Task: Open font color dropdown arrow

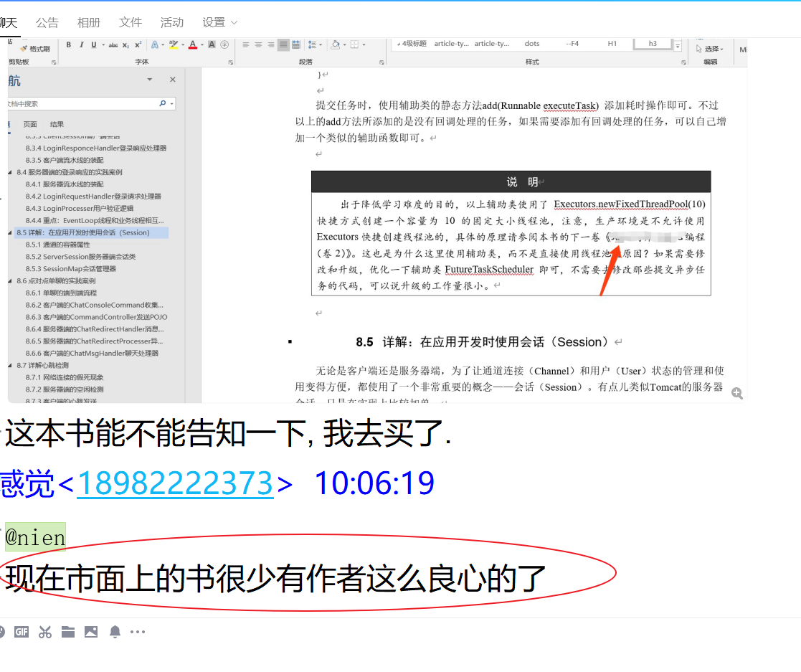Action: pos(202,45)
